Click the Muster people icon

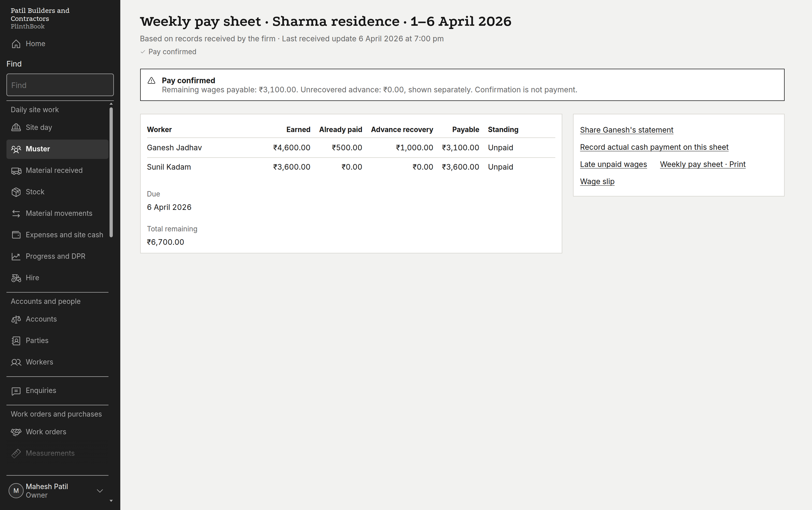tap(16, 149)
